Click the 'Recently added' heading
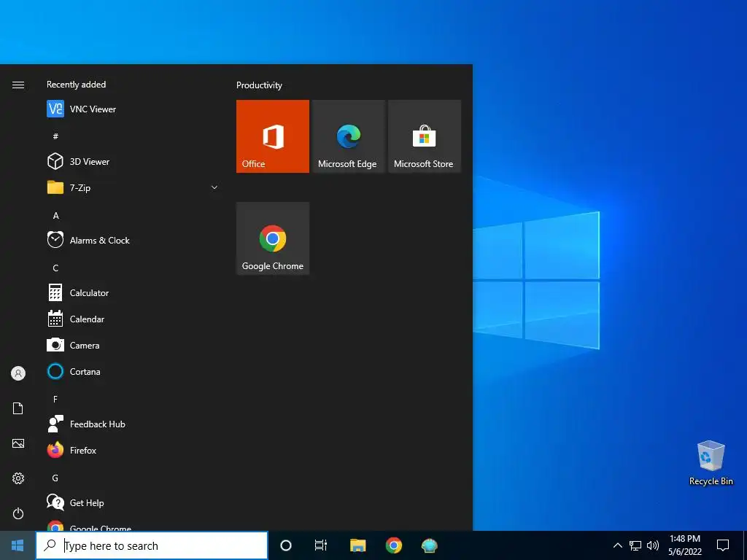Image resolution: width=747 pixels, height=560 pixels. (x=76, y=85)
